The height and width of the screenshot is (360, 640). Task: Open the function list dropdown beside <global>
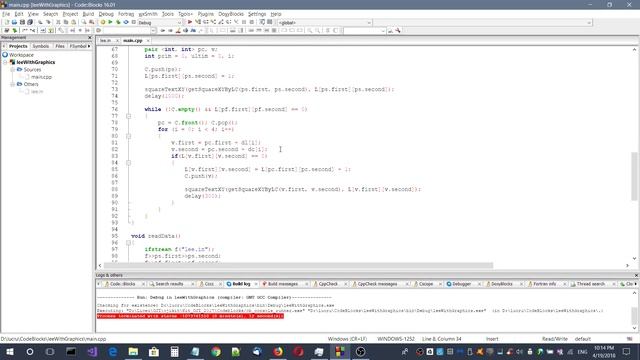pyautogui.click(x=589, y=23)
